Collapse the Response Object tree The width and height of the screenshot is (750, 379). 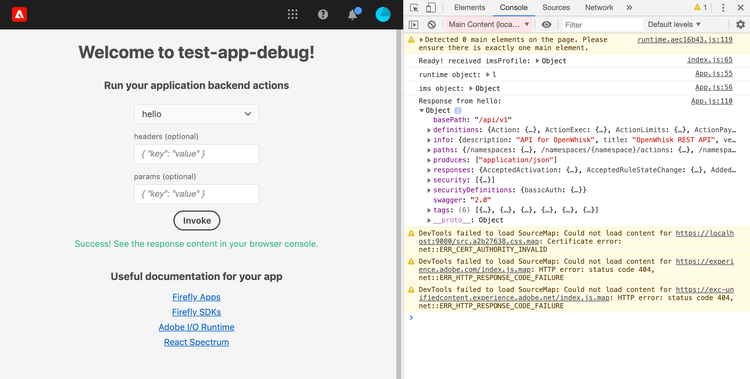(x=421, y=111)
